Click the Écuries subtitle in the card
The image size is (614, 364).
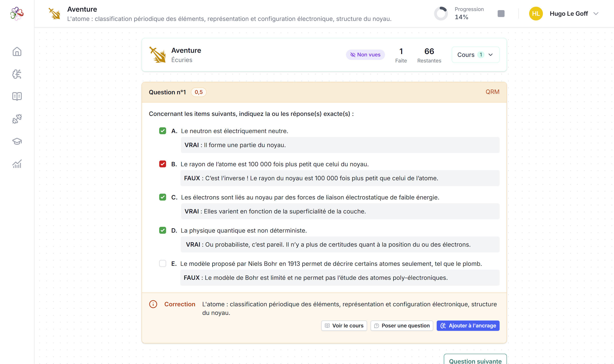click(x=182, y=60)
